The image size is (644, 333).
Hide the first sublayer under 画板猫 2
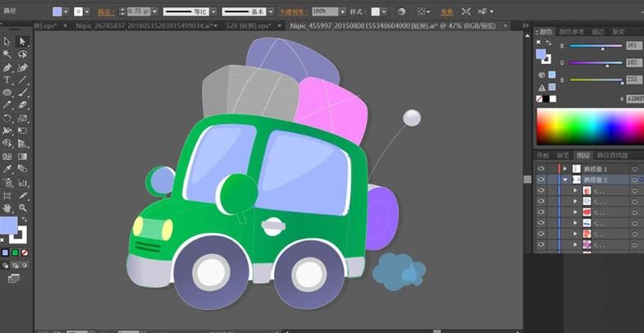(x=541, y=190)
